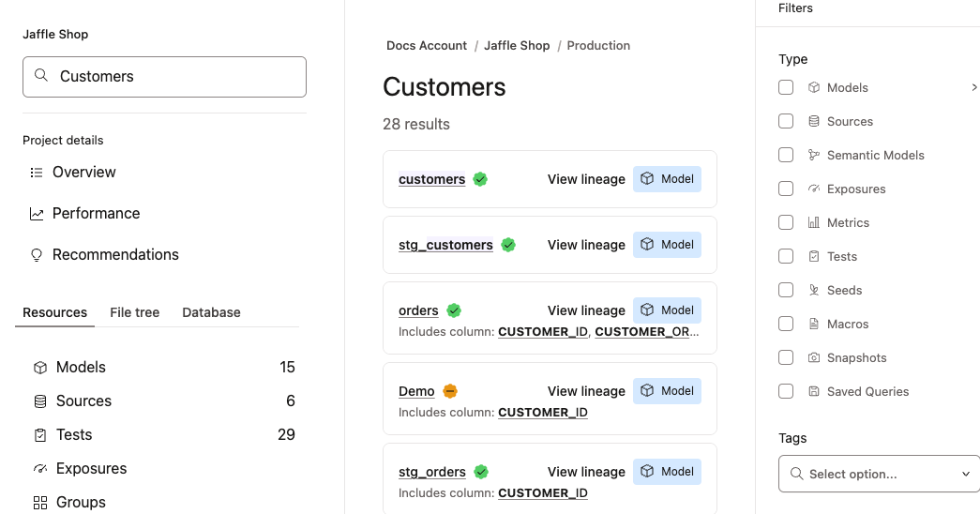Image resolution: width=980 pixels, height=514 pixels.
Task: Open the Tests resource group
Action: 74,435
